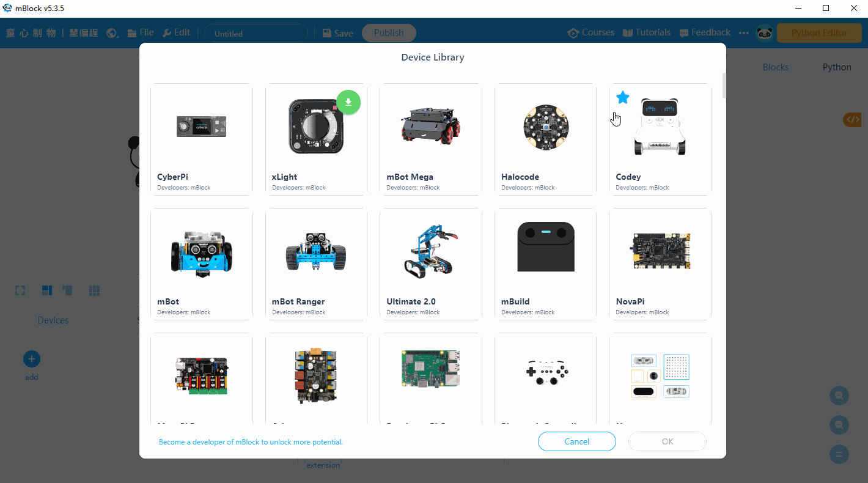Viewport: 868px width, 483px height.
Task: Reset the workspace zoom
Action: [839, 454]
